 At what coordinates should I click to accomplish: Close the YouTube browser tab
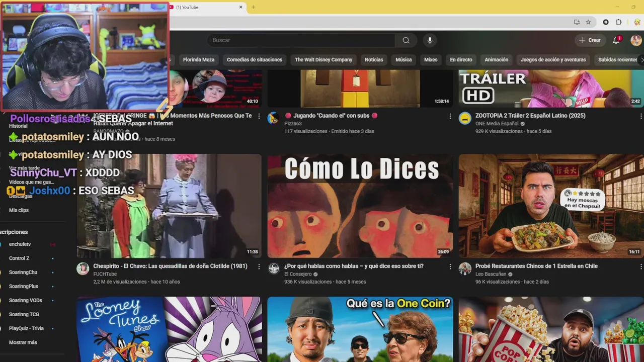coord(240,7)
